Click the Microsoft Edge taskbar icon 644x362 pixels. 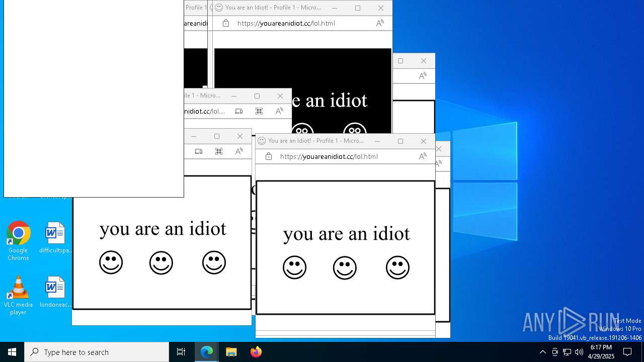click(x=207, y=352)
